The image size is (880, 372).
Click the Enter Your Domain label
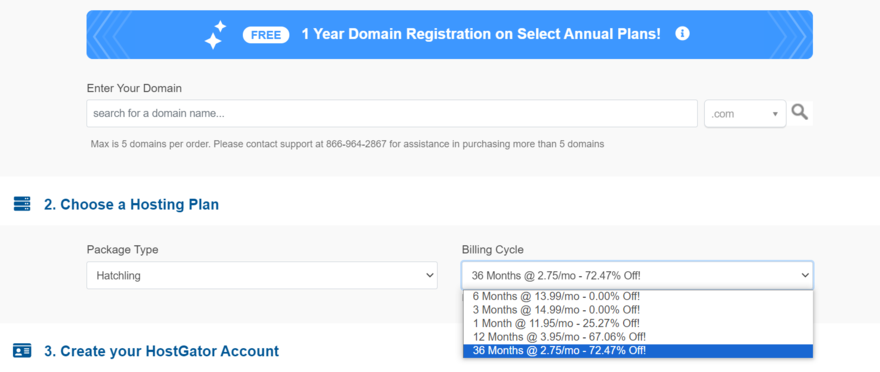click(x=134, y=88)
